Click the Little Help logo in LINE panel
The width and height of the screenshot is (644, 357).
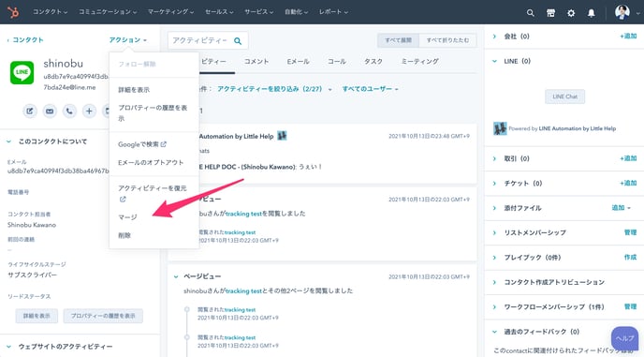click(500, 128)
